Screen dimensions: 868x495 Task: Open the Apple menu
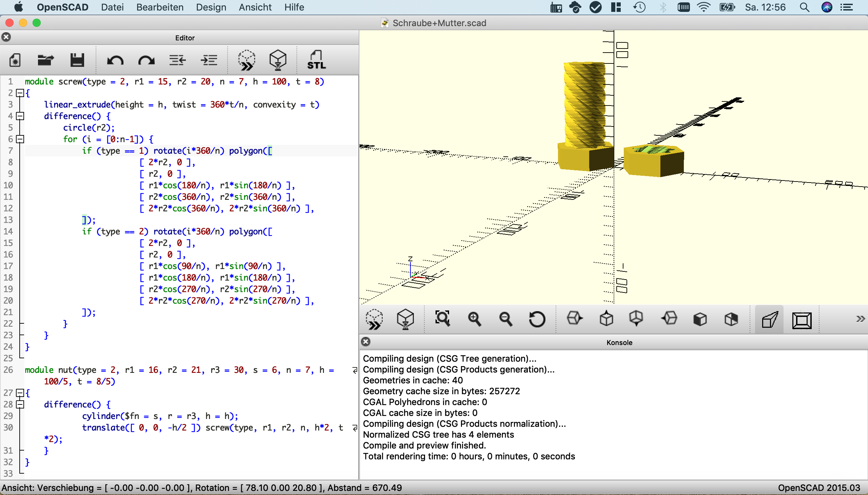(19, 7)
